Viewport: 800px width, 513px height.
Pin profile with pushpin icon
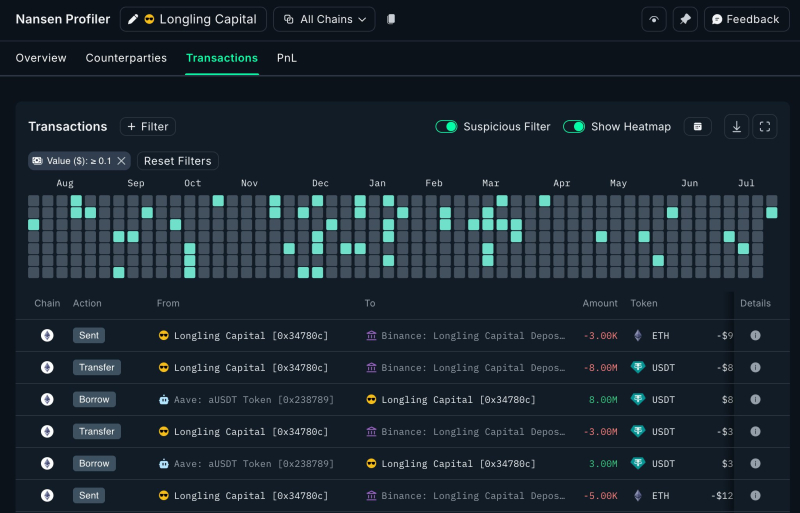685,19
